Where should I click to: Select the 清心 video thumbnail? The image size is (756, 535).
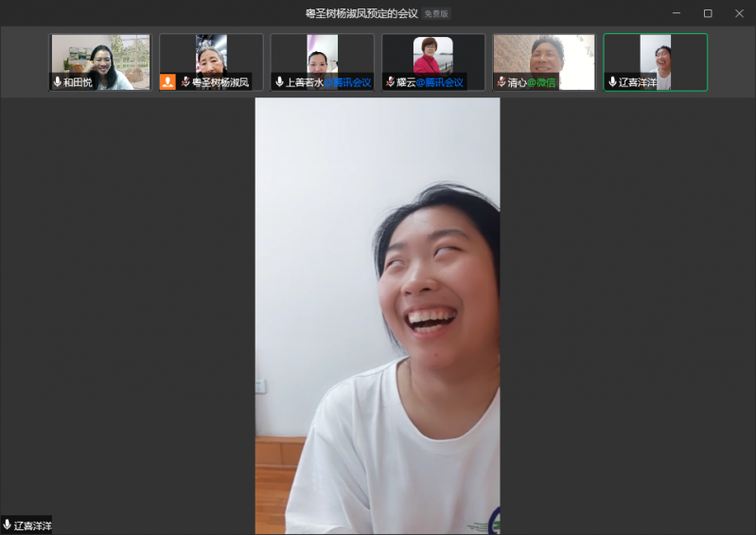pyautogui.click(x=544, y=57)
